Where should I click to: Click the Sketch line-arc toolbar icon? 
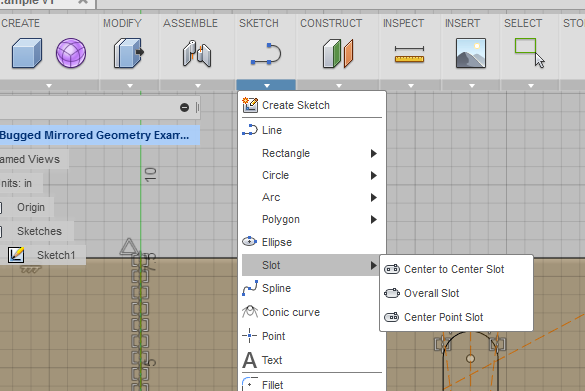pyautogui.click(x=266, y=54)
